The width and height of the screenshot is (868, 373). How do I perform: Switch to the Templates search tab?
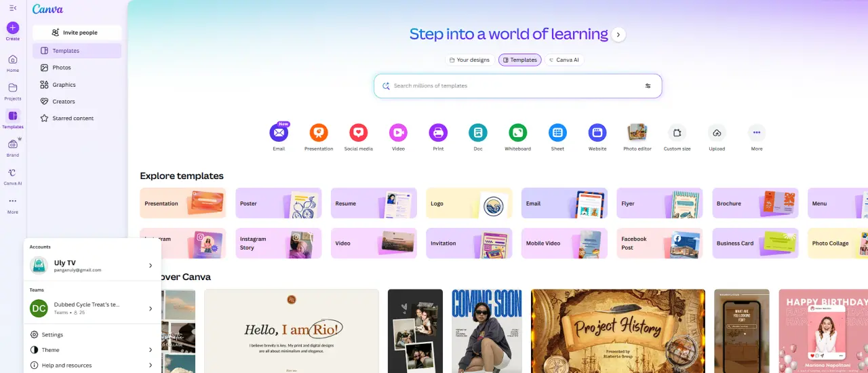520,60
